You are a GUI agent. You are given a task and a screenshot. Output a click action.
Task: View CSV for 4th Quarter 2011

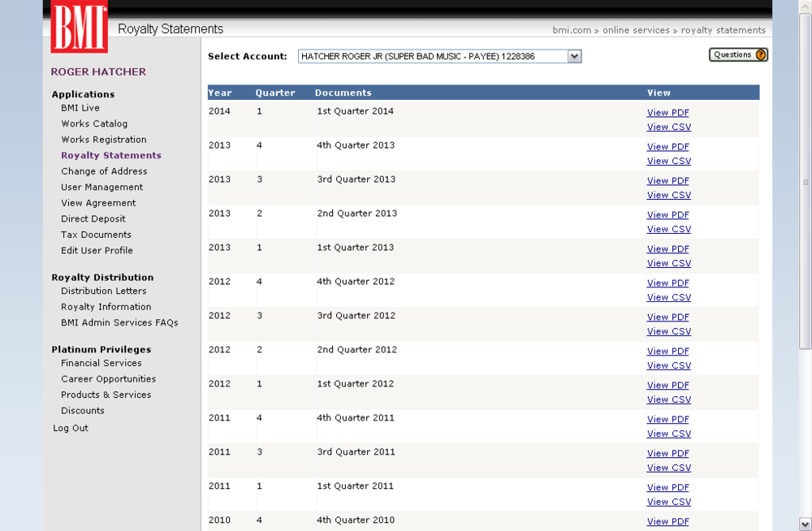point(669,434)
